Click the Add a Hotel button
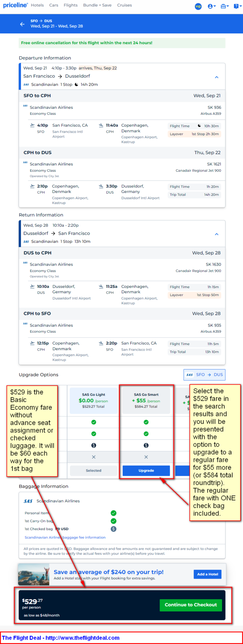Screen dimensions: 243x644 click(x=207, y=574)
